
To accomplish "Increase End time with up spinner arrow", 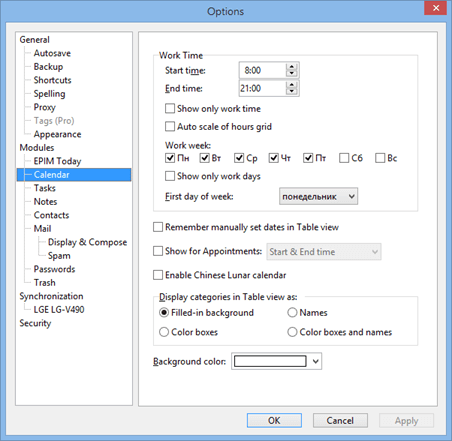I will pyautogui.click(x=292, y=85).
